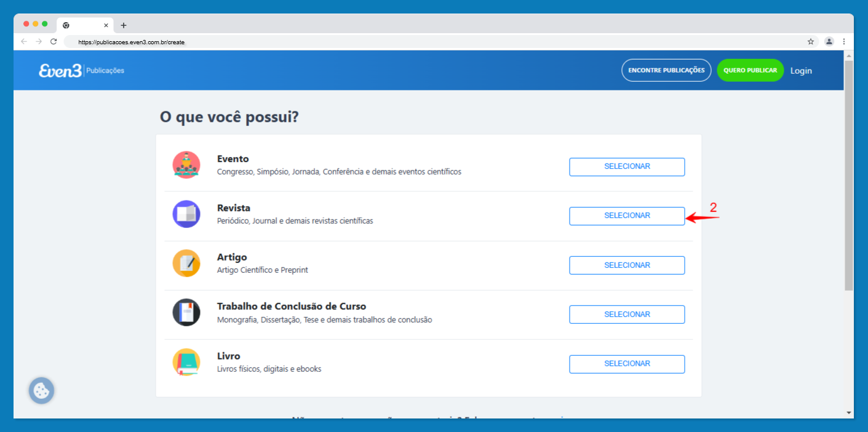
Task: Bookmark this page with the star icon
Action: [811, 42]
